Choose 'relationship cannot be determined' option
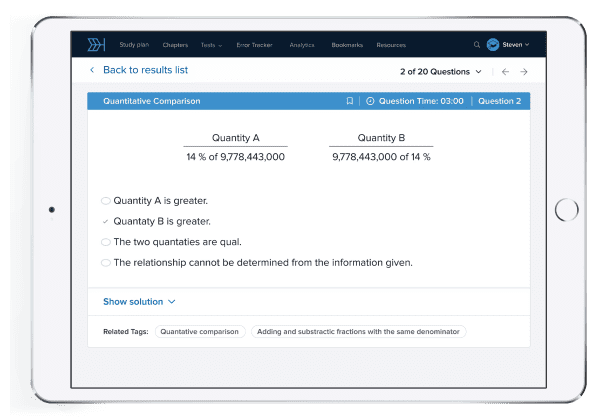This screenshot has height=417, width=600. (106, 263)
